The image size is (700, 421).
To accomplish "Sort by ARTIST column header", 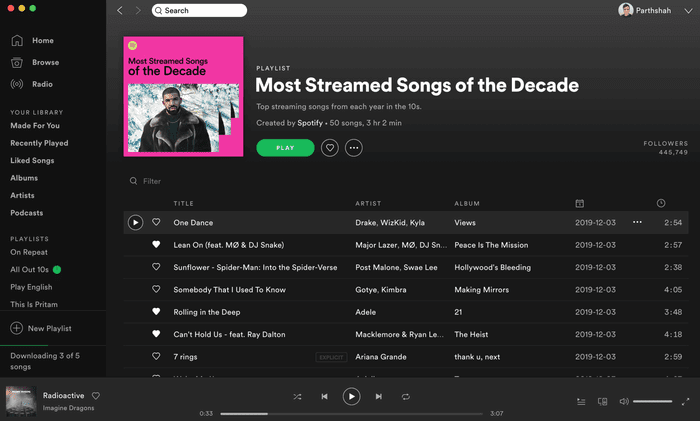I will pos(368,204).
